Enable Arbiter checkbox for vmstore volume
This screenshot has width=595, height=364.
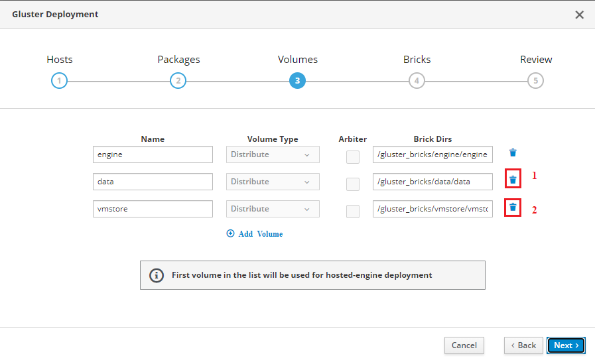[352, 212]
